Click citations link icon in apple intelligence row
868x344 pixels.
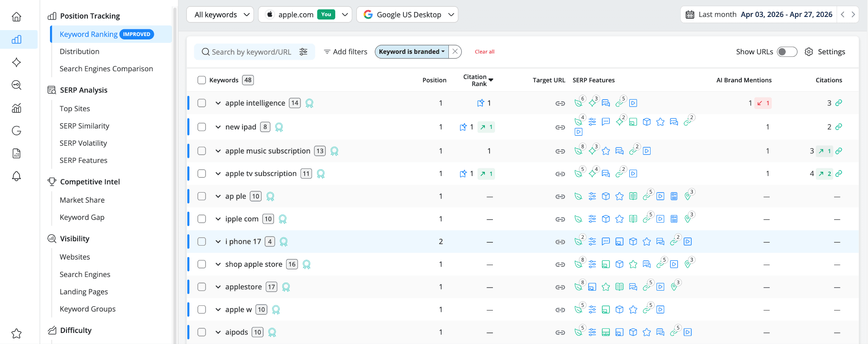(x=839, y=103)
